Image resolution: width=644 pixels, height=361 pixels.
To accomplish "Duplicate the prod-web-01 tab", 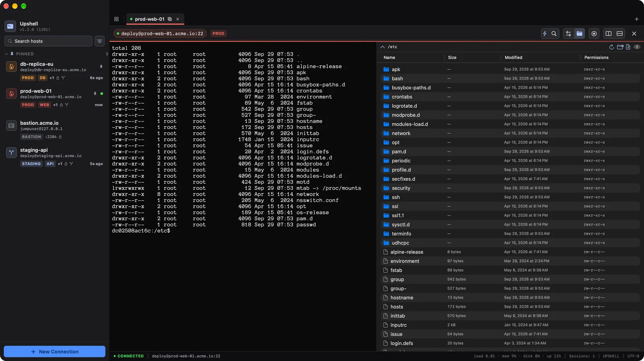I will pos(170,19).
